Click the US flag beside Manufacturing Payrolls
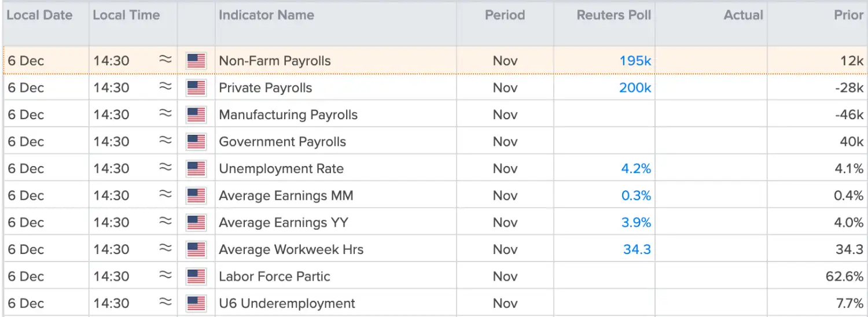868x317 pixels. (x=196, y=115)
